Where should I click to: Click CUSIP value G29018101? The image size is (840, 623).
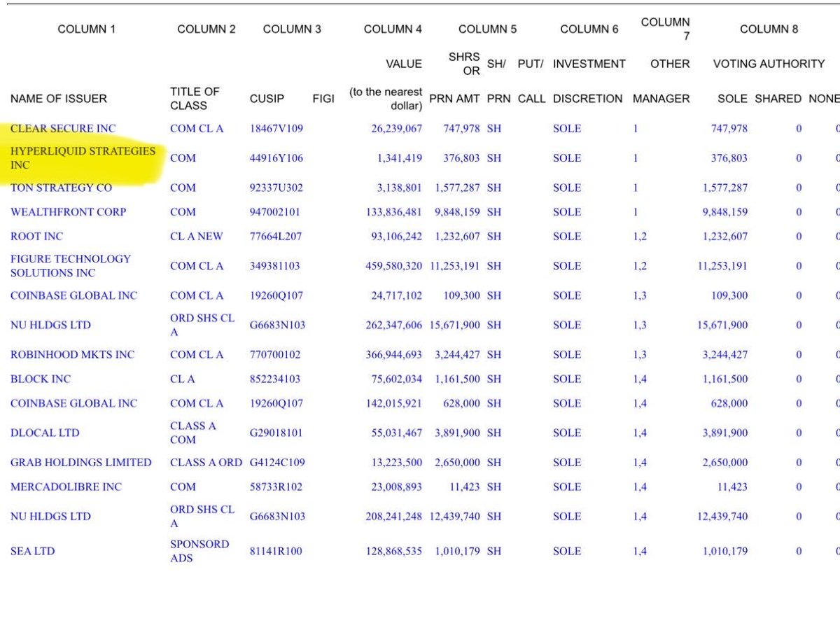click(276, 433)
